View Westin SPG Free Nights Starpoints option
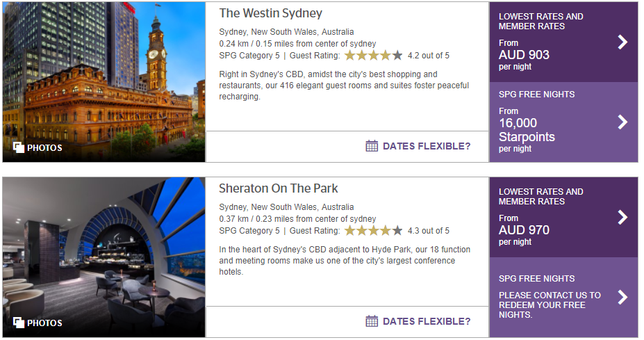Screen dimensions: 644x340 [563, 122]
